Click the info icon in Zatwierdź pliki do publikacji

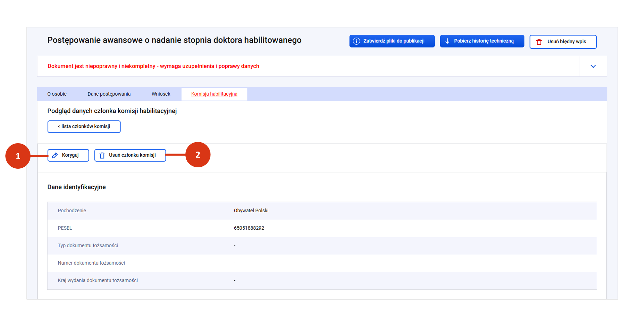[356, 41]
